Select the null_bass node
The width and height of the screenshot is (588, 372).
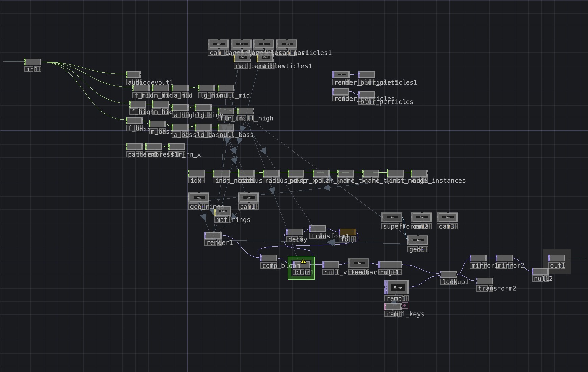[x=226, y=127]
